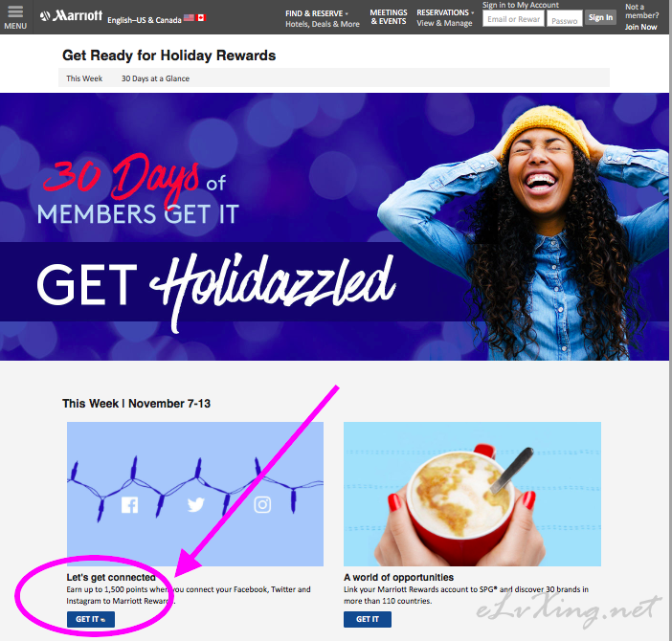Image resolution: width=672 pixels, height=641 pixels.
Task: Click the Instagram camera icon
Action: (262, 505)
